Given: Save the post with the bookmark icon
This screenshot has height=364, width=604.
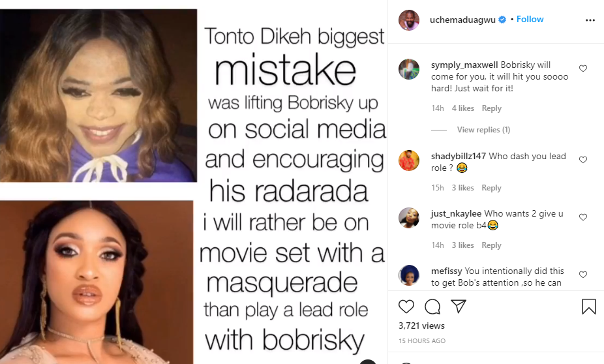Looking at the screenshot, I should point(588,307).
